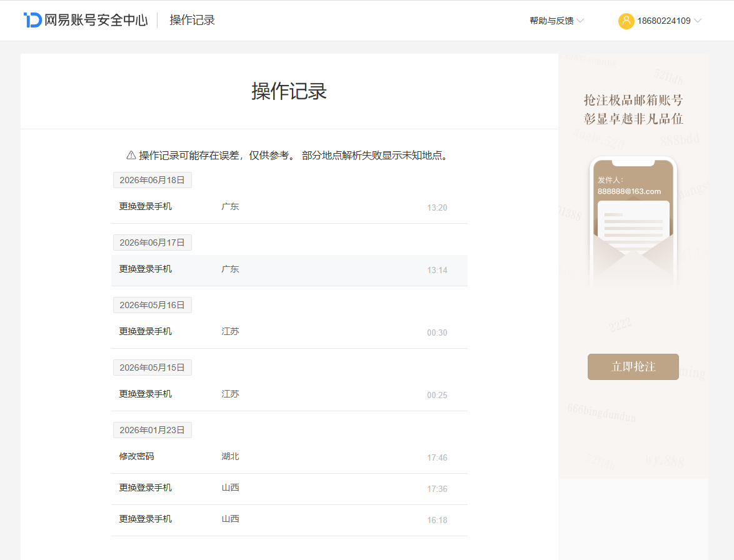734x560 pixels.
Task: Click the phone mailbox ad image
Action: click(x=633, y=222)
